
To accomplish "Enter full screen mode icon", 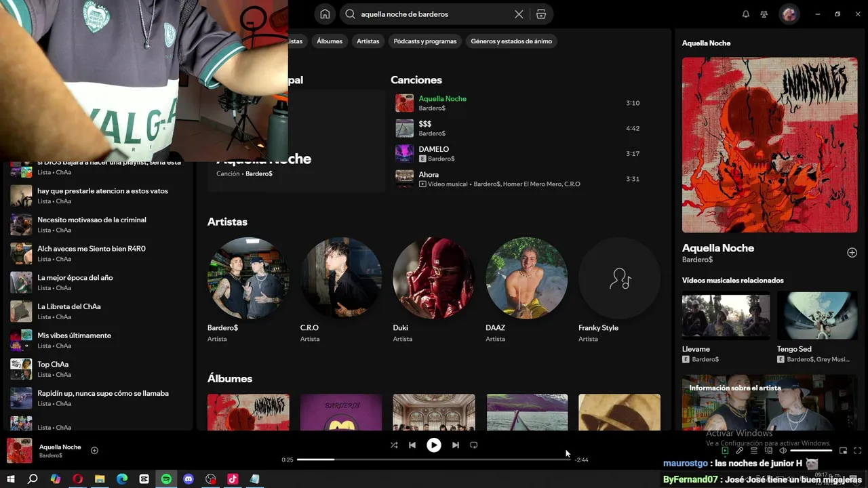I will click(857, 451).
